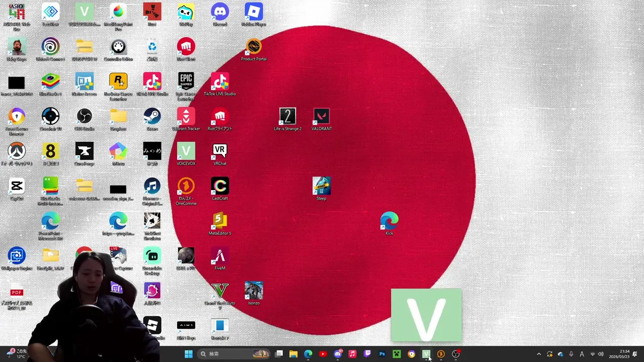Open the Dropbox folder icon

coord(118,119)
